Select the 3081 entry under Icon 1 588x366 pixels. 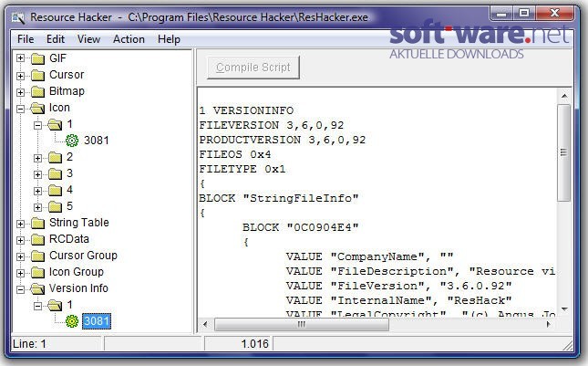(97, 141)
